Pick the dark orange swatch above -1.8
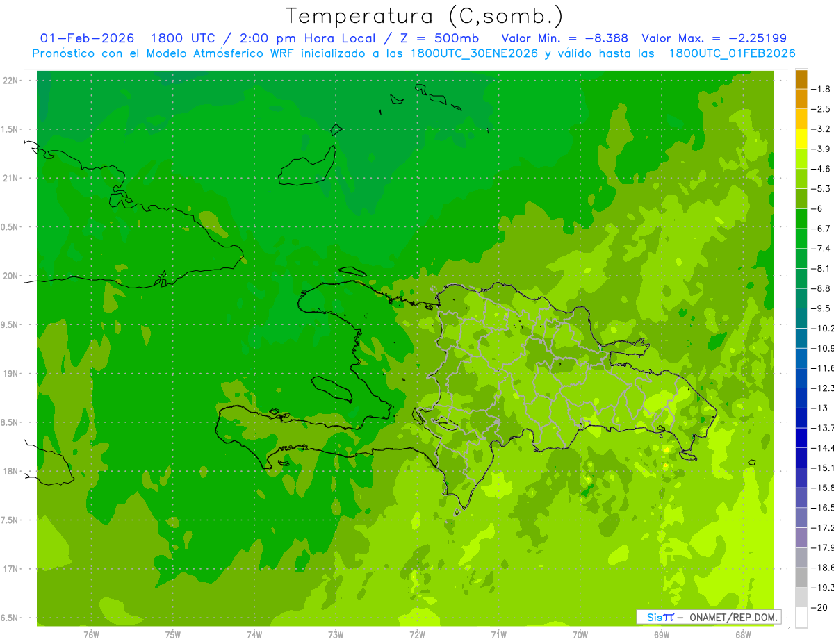 click(x=801, y=79)
